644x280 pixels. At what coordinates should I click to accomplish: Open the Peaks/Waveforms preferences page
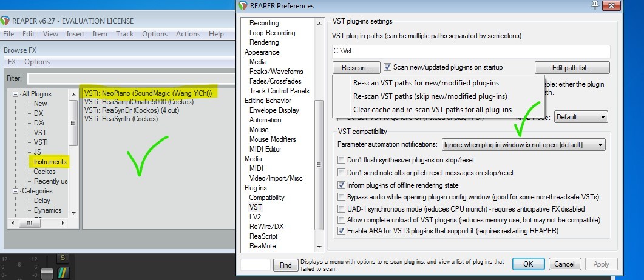276,72
